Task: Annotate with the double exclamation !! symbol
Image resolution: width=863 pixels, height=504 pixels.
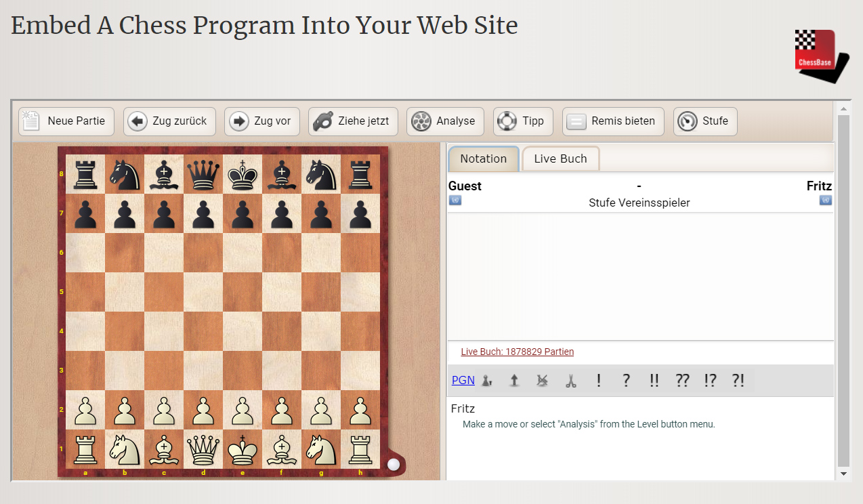Action: click(654, 381)
